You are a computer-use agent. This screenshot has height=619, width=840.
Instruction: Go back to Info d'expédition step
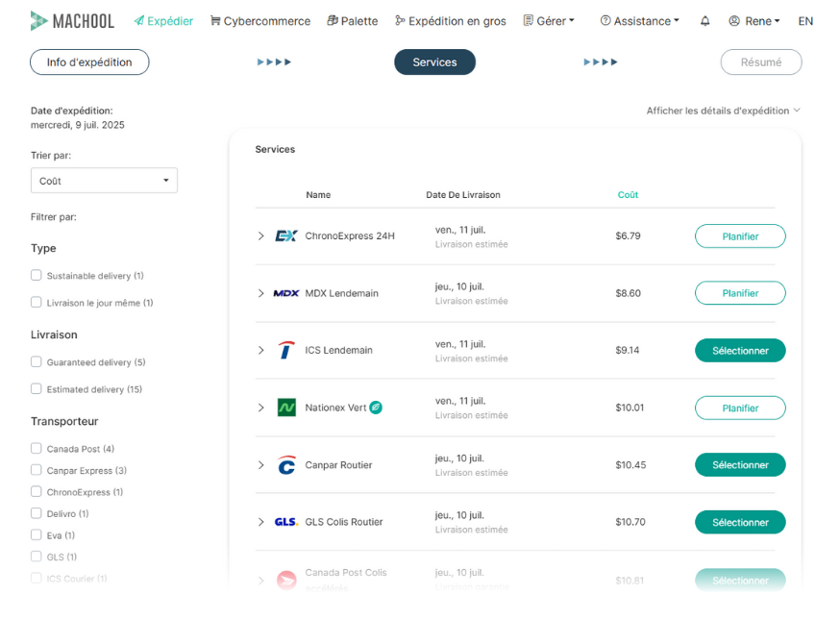(x=89, y=62)
